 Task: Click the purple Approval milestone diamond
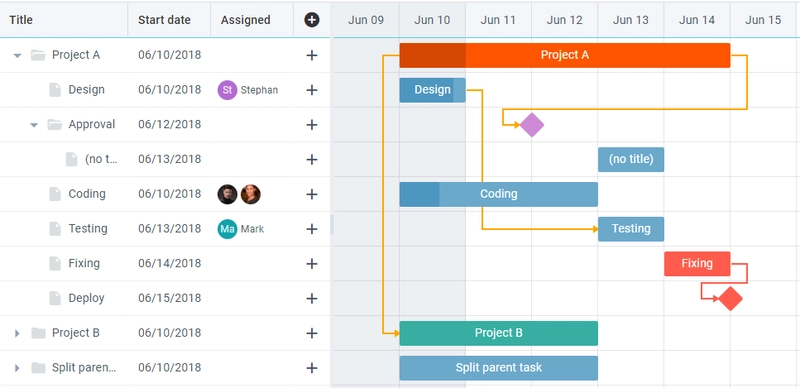point(532,125)
